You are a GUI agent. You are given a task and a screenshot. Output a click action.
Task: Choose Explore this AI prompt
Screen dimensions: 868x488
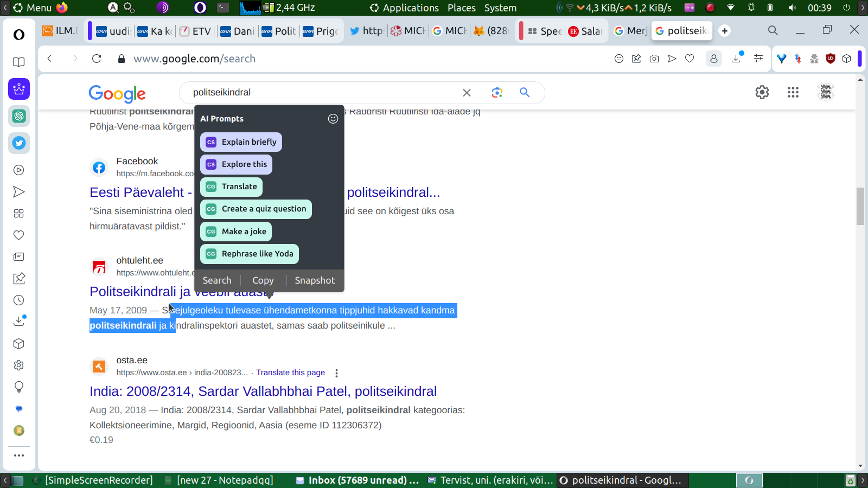(x=237, y=164)
